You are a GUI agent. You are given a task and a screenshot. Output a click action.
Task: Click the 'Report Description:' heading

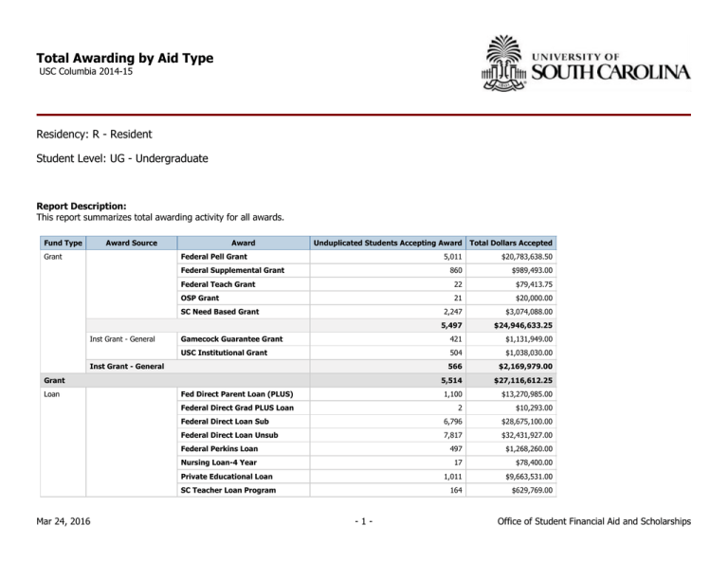point(82,206)
